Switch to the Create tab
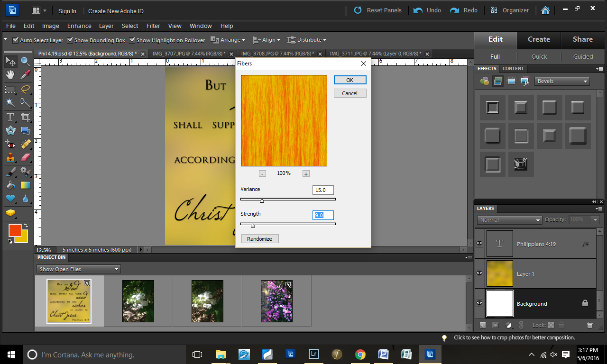The height and width of the screenshot is (364, 607). click(539, 39)
